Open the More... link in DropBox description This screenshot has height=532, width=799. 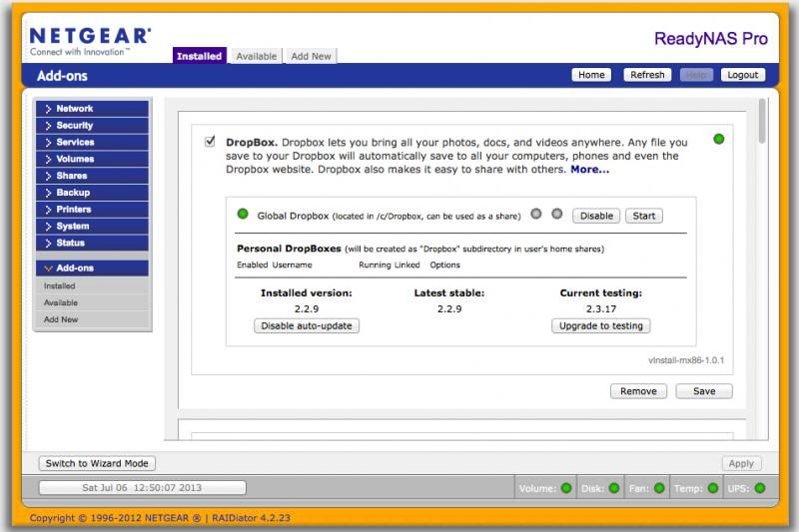pyautogui.click(x=589, y=170)
